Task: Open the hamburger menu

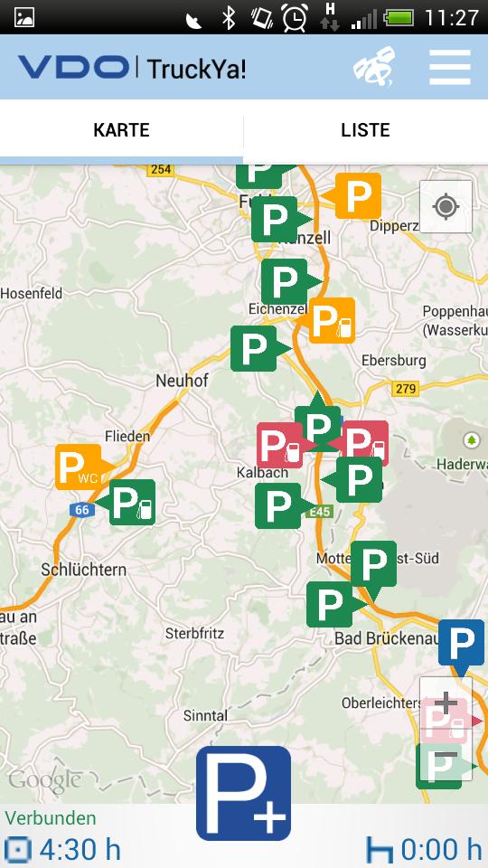Action: (450, 68)
